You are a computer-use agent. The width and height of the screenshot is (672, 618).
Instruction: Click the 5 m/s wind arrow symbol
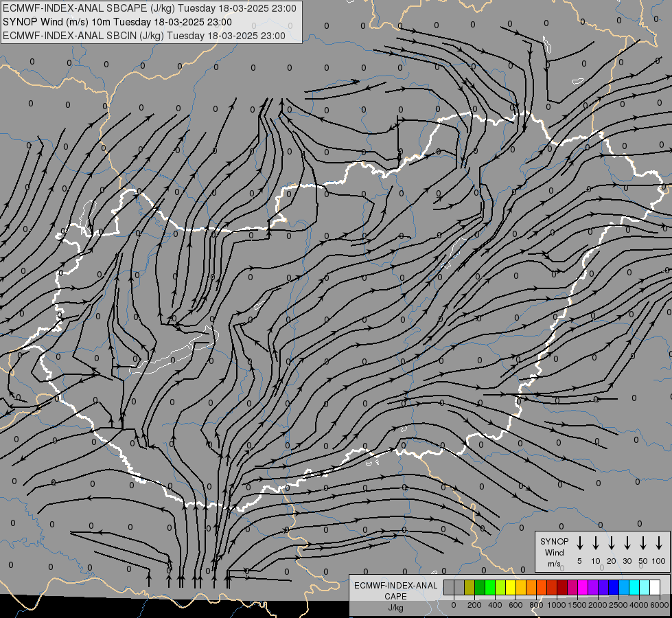pyautogui.click(x=579, y=542)
